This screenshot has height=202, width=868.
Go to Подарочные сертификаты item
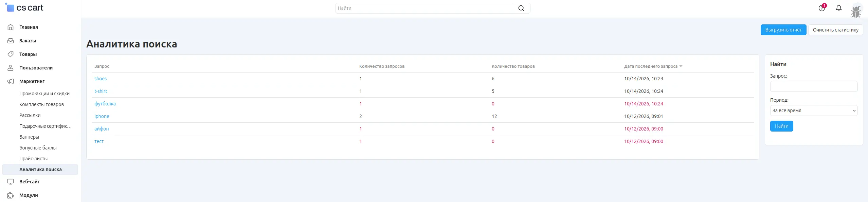[46, 126]
